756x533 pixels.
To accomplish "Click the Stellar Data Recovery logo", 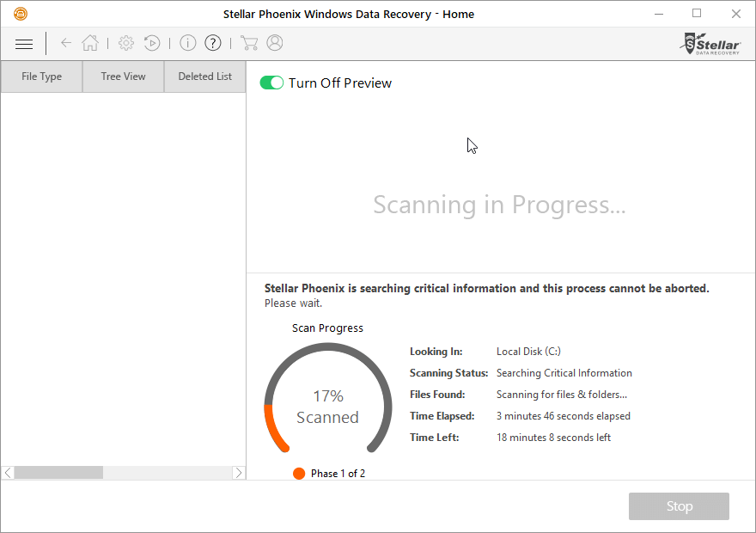I will click(x=710, y=44).
